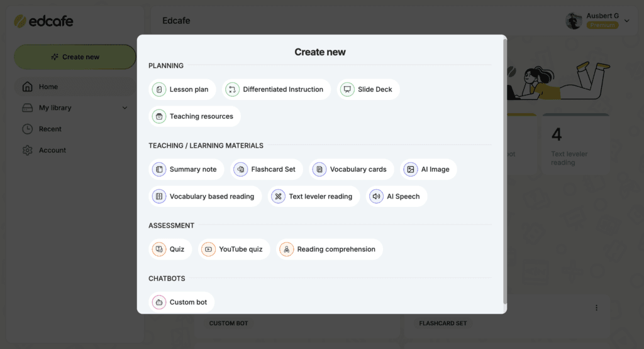644x349 pixels.
Task: Click the Teaching resources icon
Action: point(159,116)
